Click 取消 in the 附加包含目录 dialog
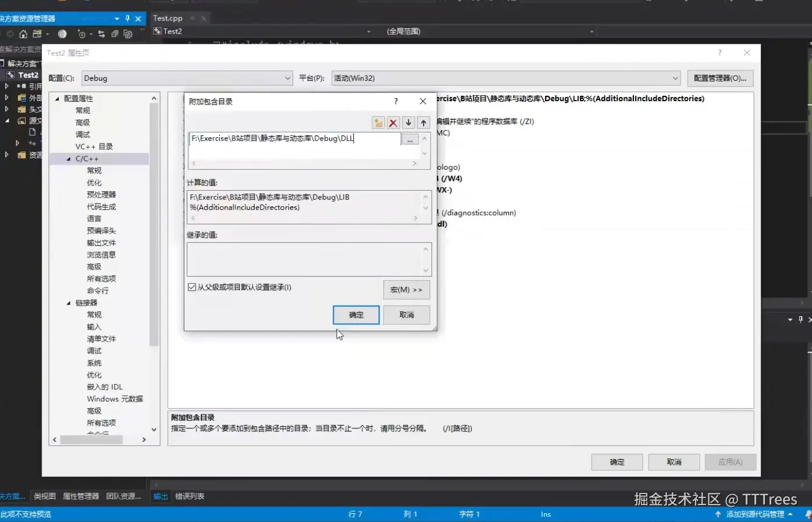812x522 pixels. 407,315
